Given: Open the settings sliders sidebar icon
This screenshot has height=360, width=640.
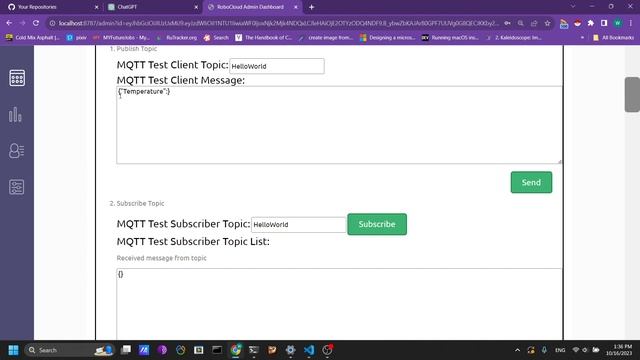Looking at the screenshot, I should point(16,187).
